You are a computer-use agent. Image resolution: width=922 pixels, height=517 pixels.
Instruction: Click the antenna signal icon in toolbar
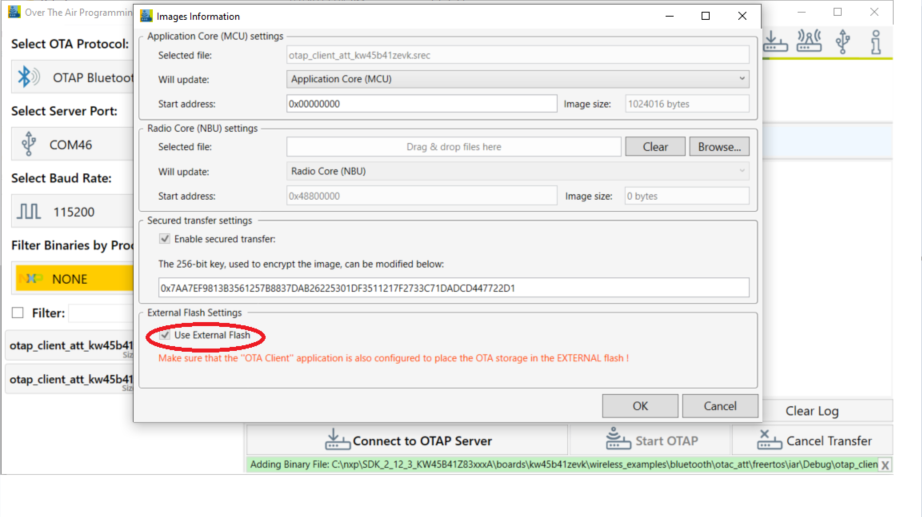coord(809,41)
